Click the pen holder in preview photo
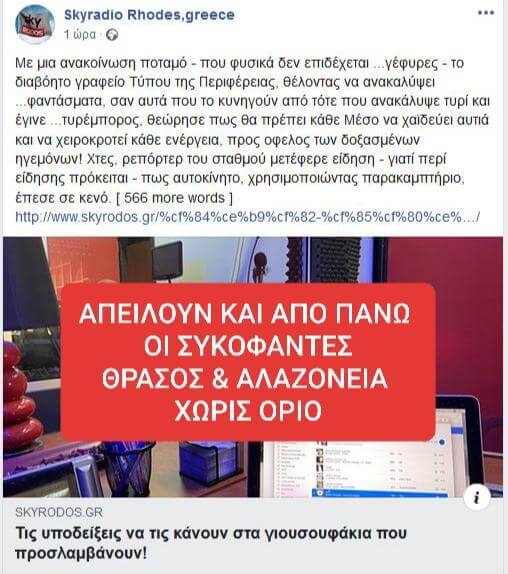Screen dimensions: 508x574 128,467
